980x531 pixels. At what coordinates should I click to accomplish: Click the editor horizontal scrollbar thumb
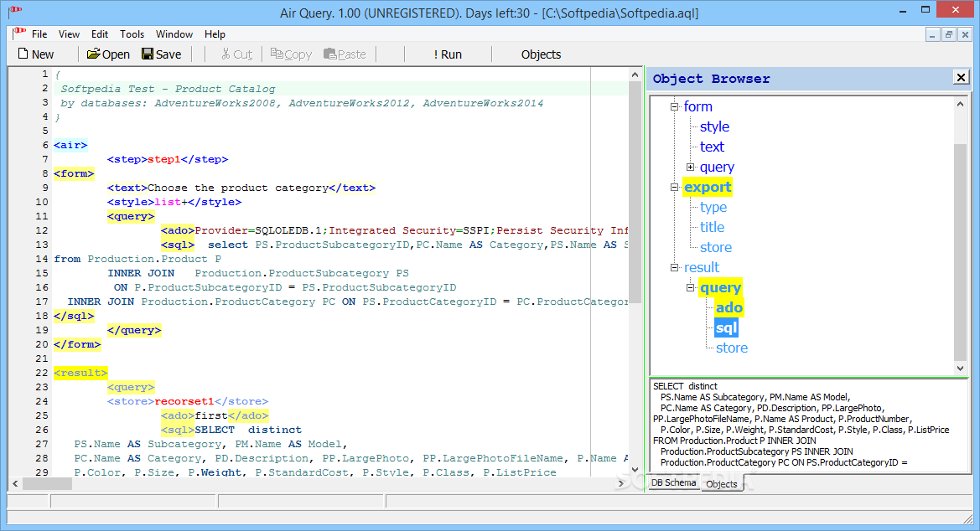[x=48, y=483]
